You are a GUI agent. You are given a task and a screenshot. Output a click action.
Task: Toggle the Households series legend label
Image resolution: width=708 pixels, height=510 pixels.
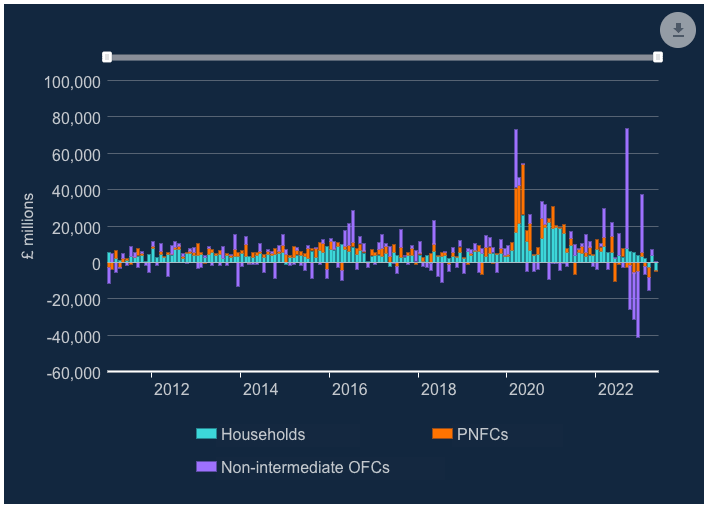[x=263, y=434]
